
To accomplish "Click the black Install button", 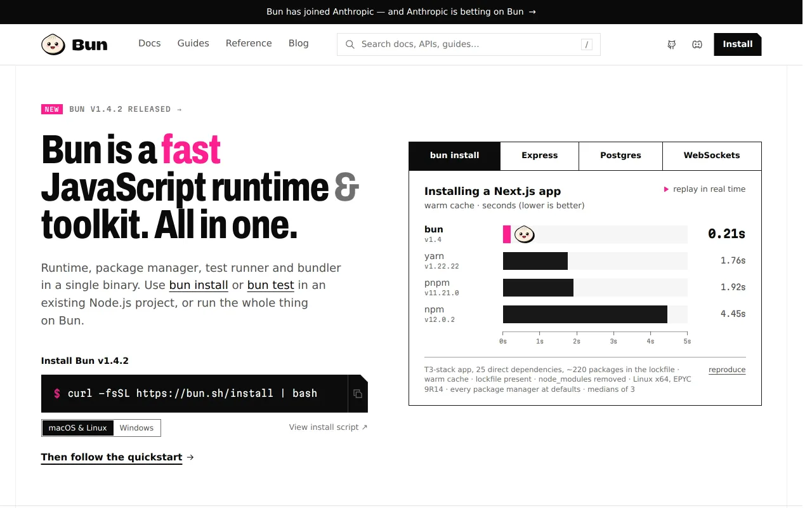I will click(x=738, y=44).
